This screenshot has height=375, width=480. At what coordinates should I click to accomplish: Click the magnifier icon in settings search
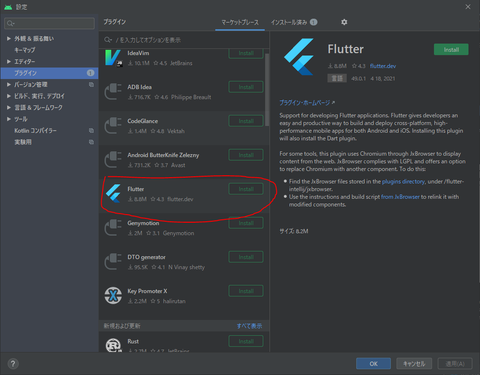tap(10, 23)
